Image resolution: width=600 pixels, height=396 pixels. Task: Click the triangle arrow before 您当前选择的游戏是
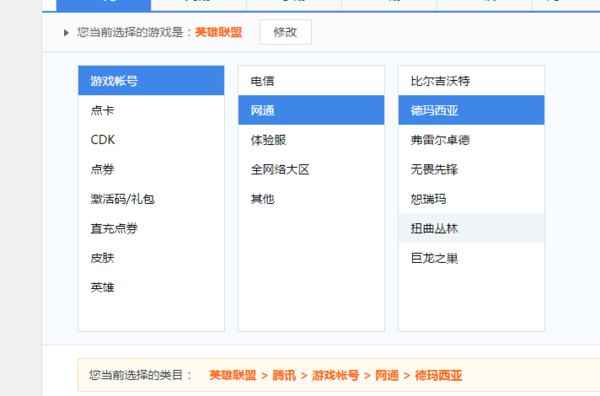click(66, 33)
